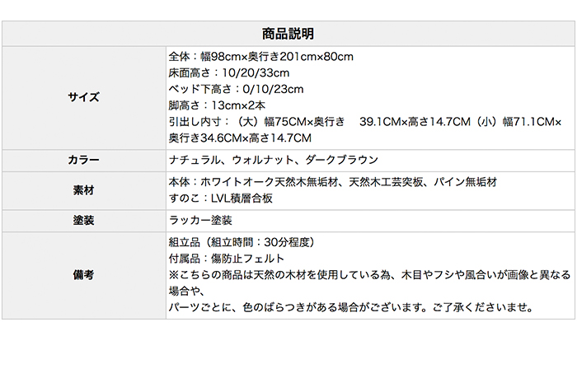The height and width of the screenshot is (392, 577).
Task: Click the すのこ：LVL積層合板 text
Action: pos(220,198)
